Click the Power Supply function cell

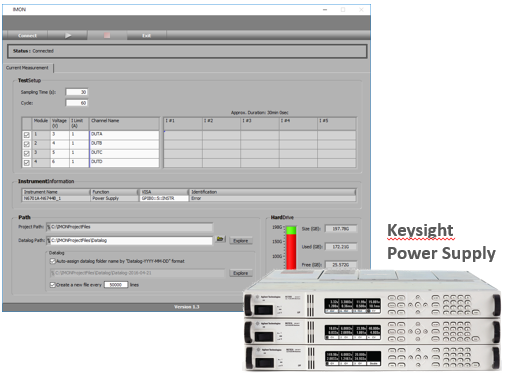click(115, 198)
